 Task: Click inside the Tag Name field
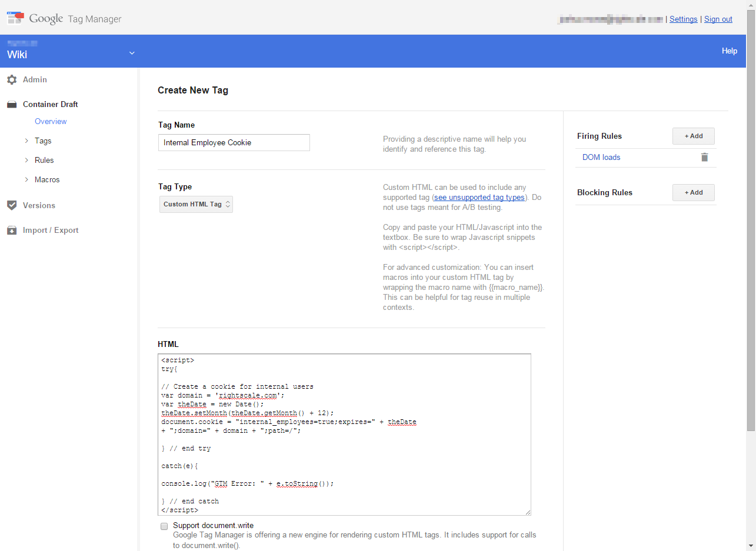pos(234,142)
